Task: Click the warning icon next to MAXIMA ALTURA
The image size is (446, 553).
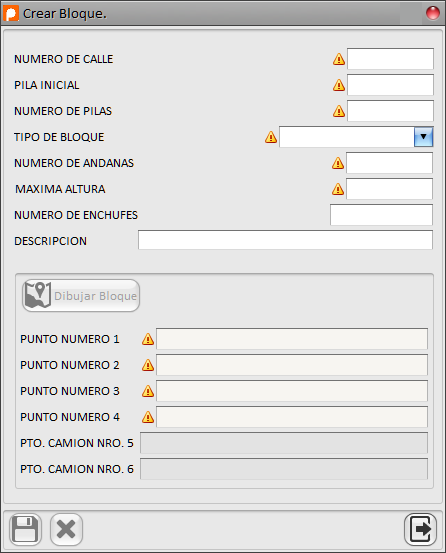Action: point(338,189)
